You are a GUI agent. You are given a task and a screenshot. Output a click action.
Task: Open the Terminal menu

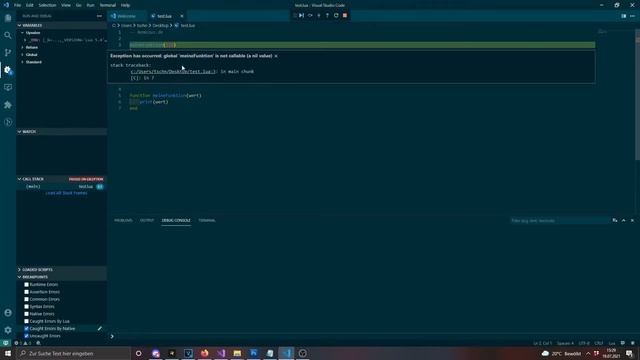[x=108, y=5]
